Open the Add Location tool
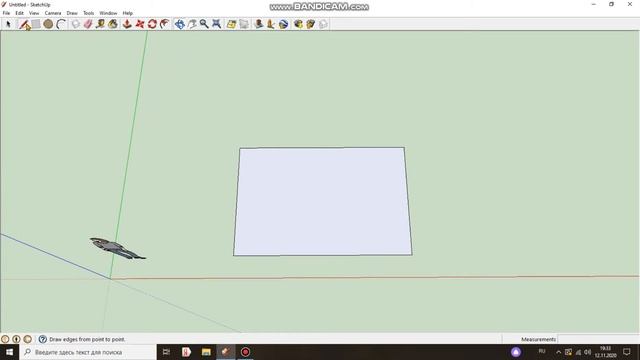This screenshot has height=360, width=640. click(x=231, y=24)
